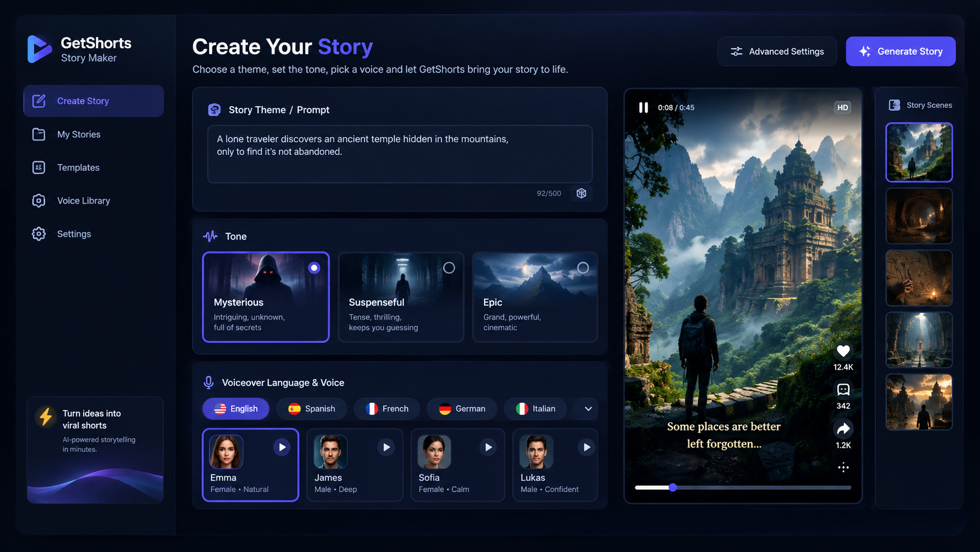
Task: Open the more options dots in preview
Action: point(843,468)
